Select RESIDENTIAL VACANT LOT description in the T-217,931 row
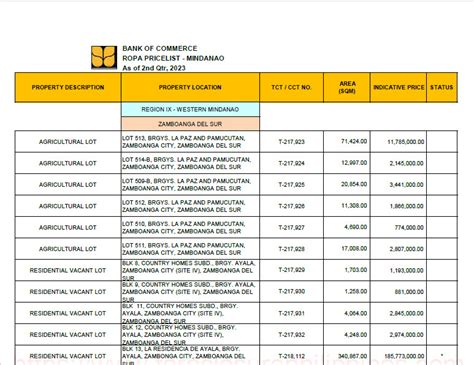Viewport: 474px width, 365px height. tap(68, 313)
